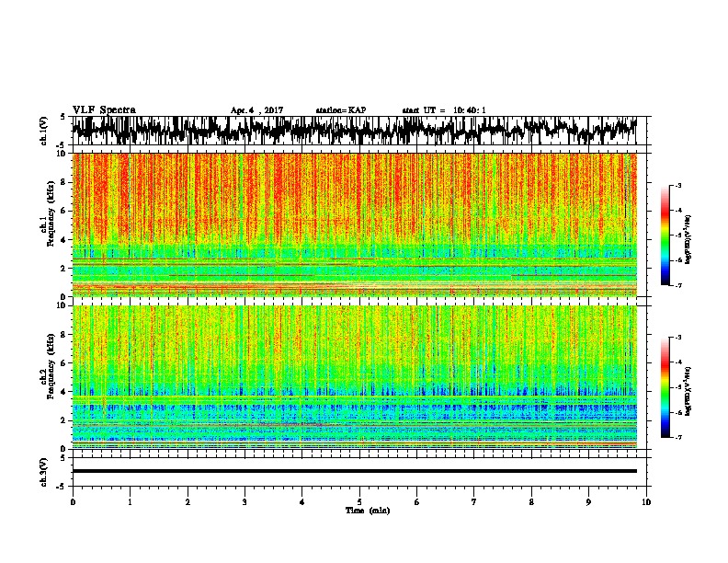
Task: Click the "VLF Spectra" title text
Action: tap(104, 110)
